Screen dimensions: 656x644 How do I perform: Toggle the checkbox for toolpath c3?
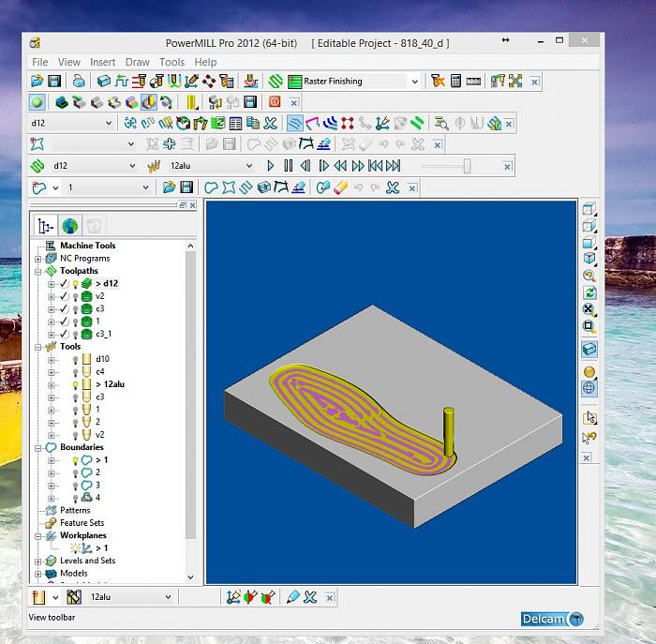coord(64,308)
